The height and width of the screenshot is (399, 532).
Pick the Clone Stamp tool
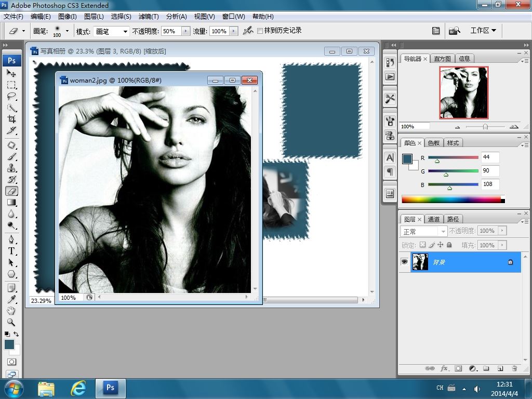[x=11, y=168]
